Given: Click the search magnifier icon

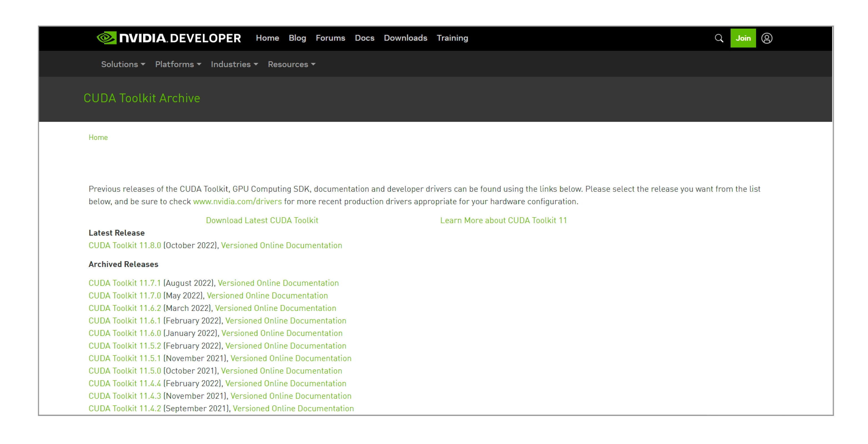Looking at the screenshot, I should coord(719,38).
